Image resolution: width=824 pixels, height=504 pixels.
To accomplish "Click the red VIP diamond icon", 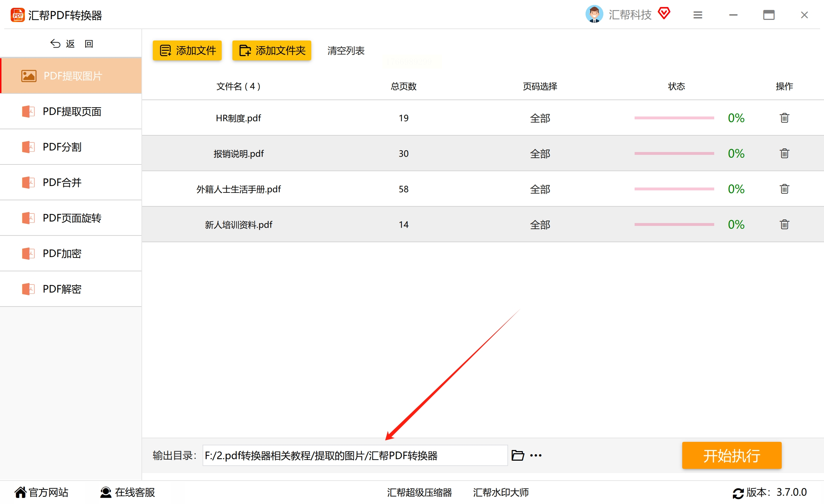I will 664,13.
